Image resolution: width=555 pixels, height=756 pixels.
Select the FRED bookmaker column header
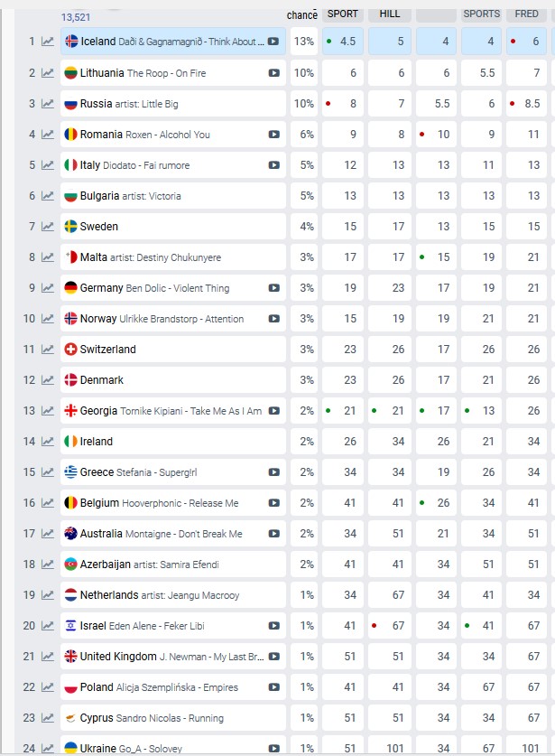click(x=526, y=14)
